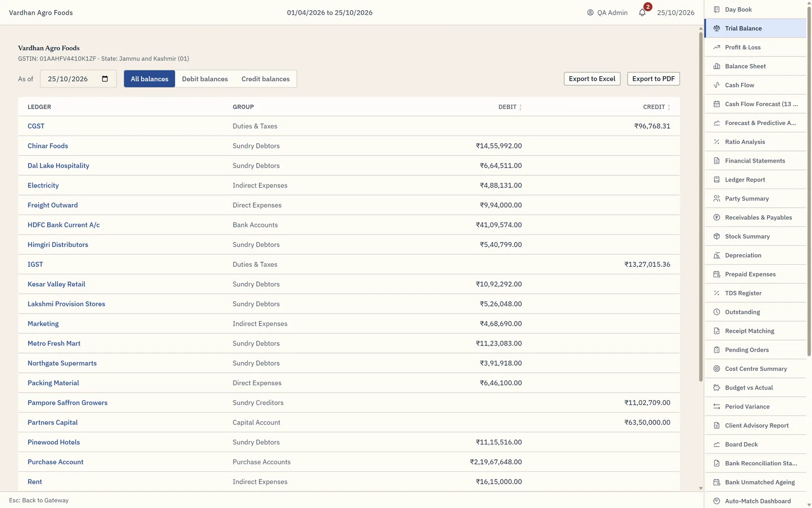Open the Pampore Saffron Growers ledger

(x=67, y=403)
